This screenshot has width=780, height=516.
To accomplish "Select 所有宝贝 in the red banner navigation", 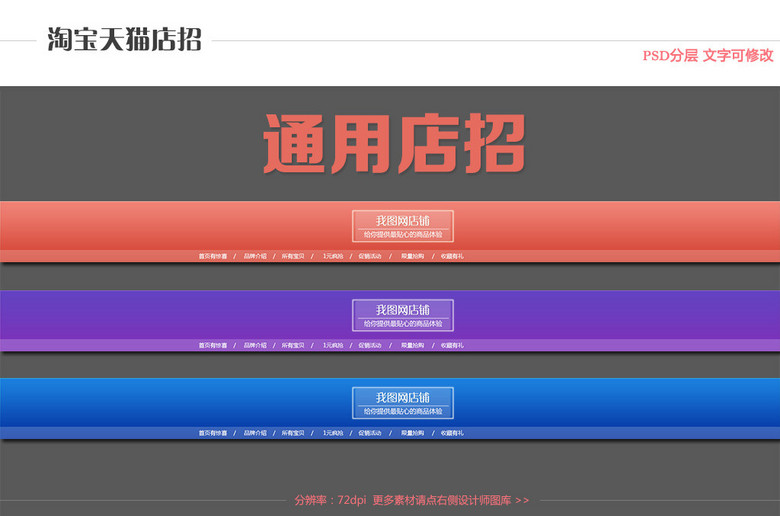I will point(293,256).
